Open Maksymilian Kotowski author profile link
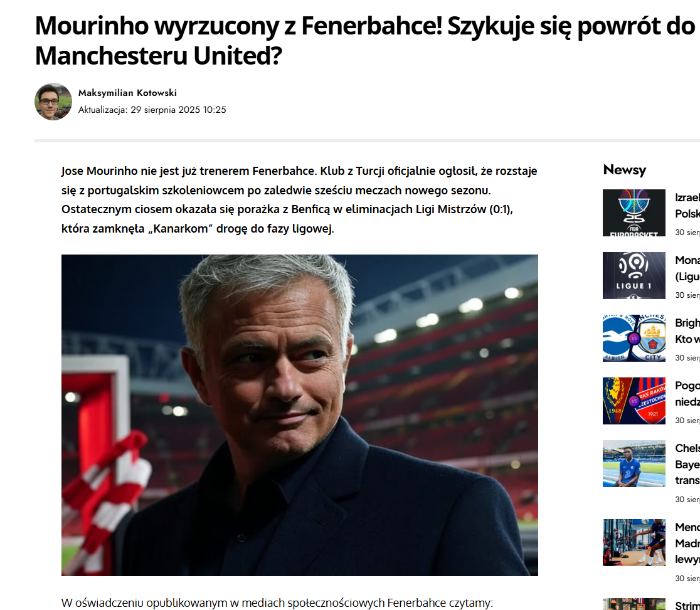This screenshot has width=700, height=610. pos(128,93)
